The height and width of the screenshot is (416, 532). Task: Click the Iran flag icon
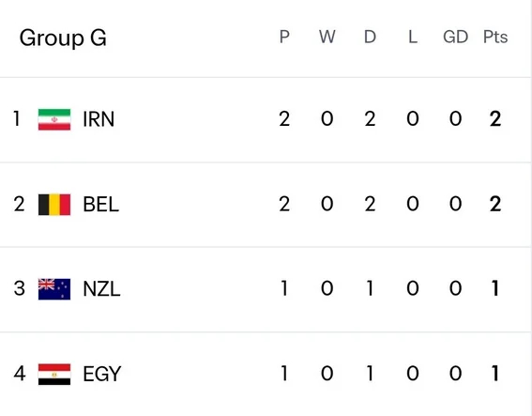pyautogui.click(x=54, y=119)
